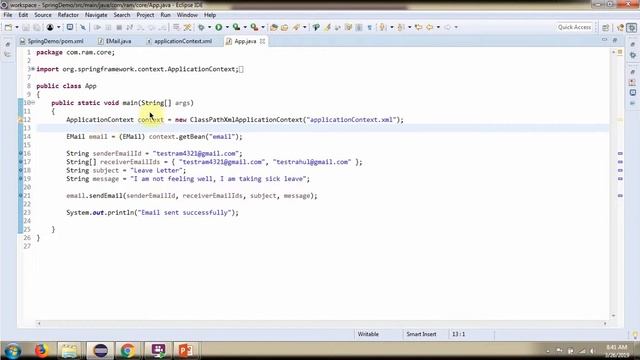Click the Back navigation arrow
The image size is (640, 360).
[430, 27]
